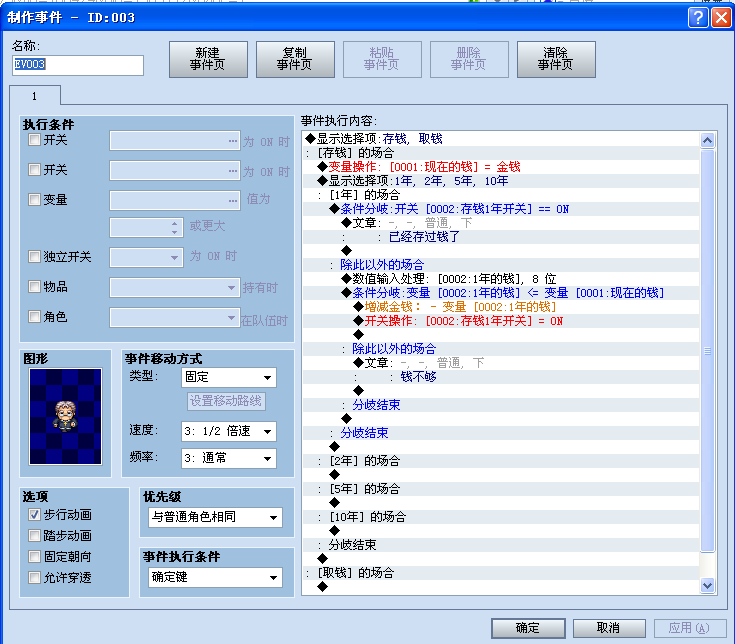
Task: Select the text line 钱不够
Action: point(501,377)
